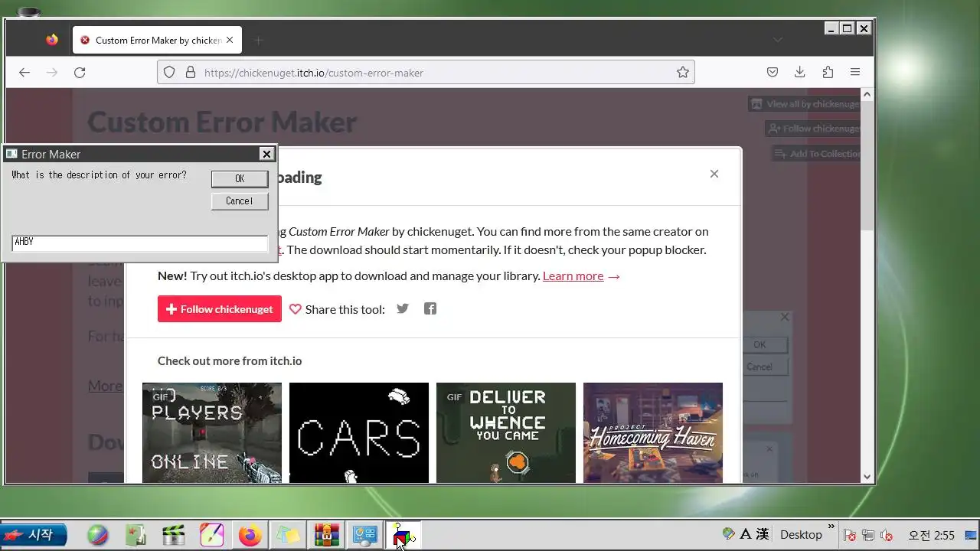
Task: Click the Error Maker title bar icon
Action: 11,154
